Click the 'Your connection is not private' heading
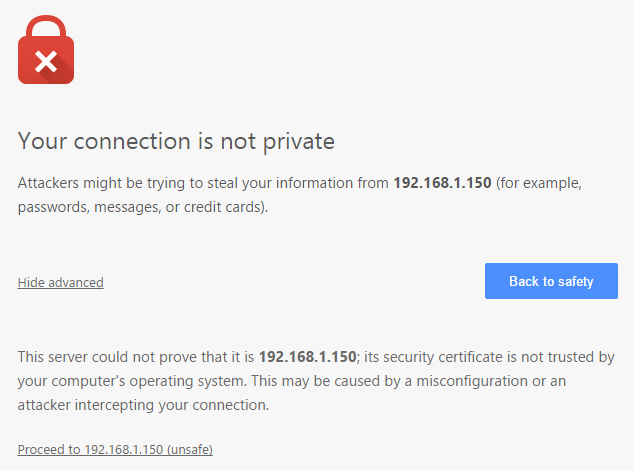The height and width of the screenshot is (470, 634). pyautogui.click(x=176, y=141)
